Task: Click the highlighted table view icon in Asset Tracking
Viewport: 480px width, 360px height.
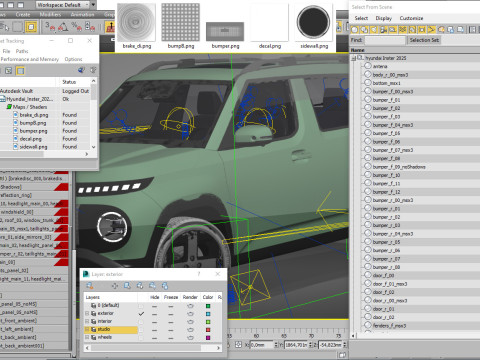Action: pyautogui.click(x=20, y=71)
